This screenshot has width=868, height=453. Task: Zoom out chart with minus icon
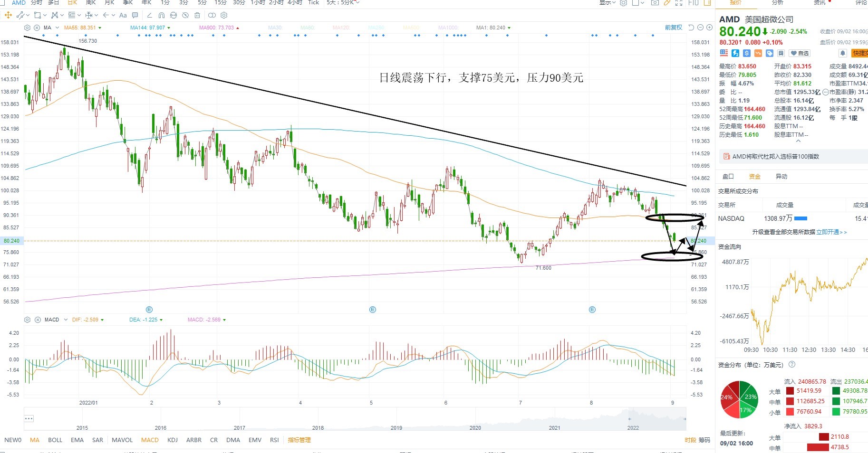tap(700, 28)
